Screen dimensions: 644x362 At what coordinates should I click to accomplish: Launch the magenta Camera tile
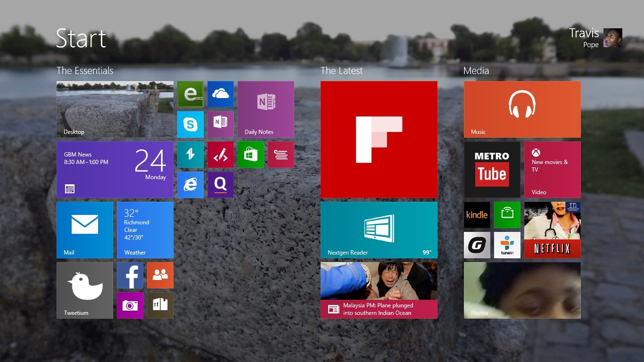click(x=130, y=305)
